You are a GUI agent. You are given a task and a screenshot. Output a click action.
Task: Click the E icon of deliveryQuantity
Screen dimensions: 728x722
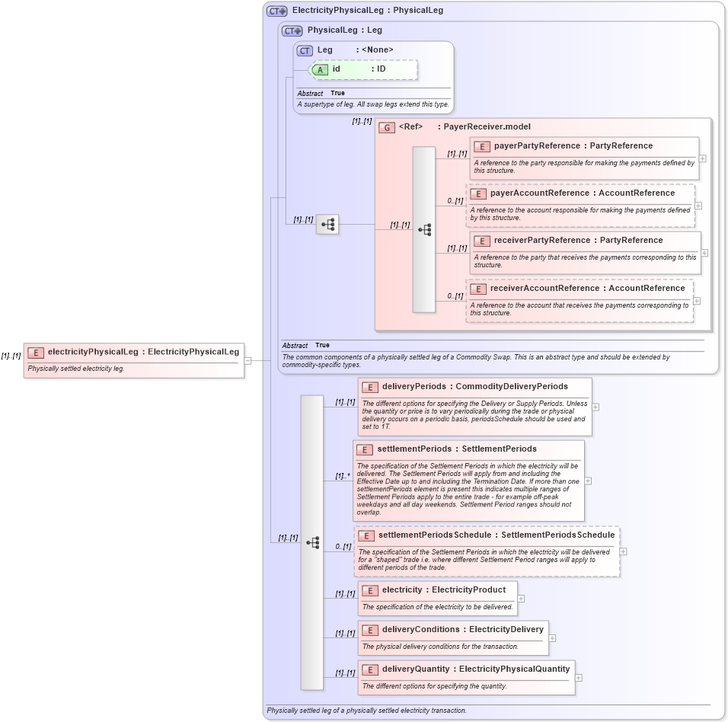pos(370,669)
